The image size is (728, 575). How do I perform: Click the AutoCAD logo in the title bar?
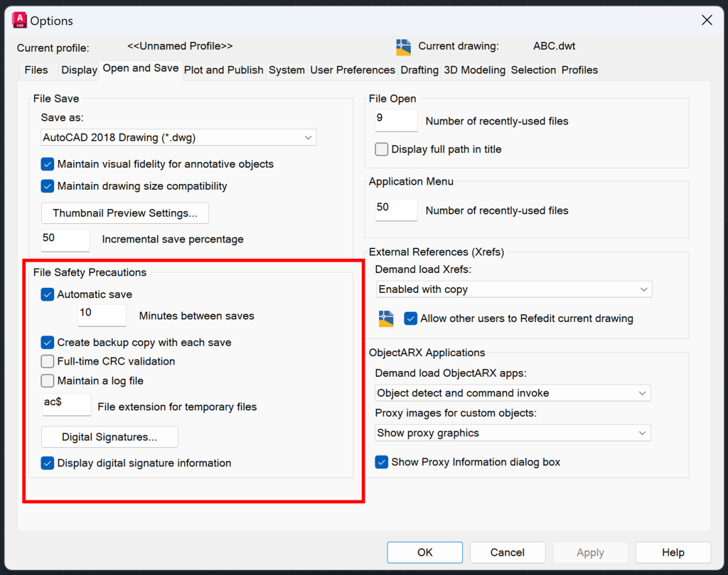(x=18, y=20)
